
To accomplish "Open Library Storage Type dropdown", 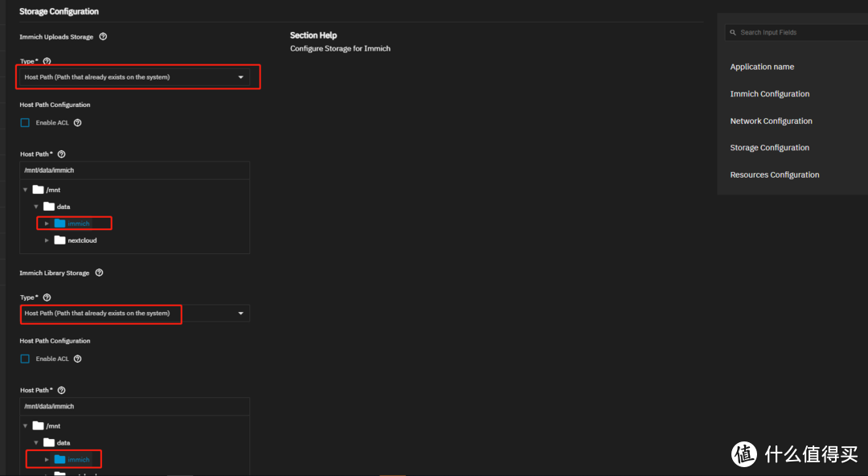I will click(x=134, y=313).
